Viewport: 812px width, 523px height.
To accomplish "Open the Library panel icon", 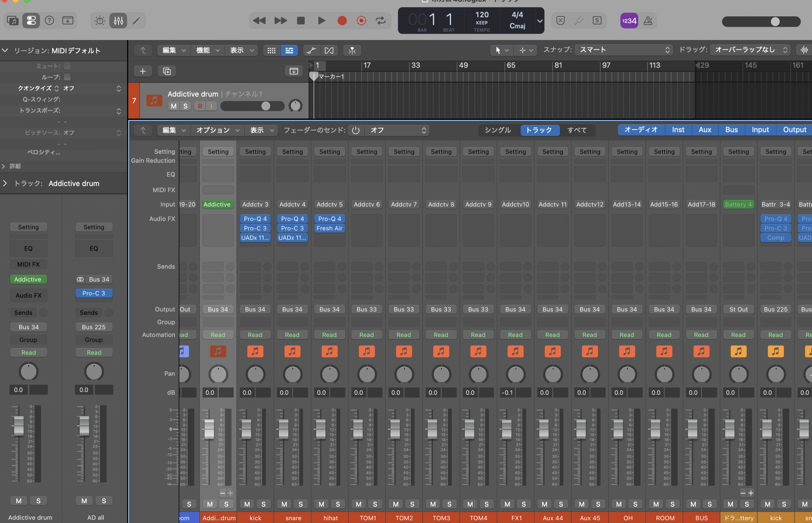I will pos(13,21).
